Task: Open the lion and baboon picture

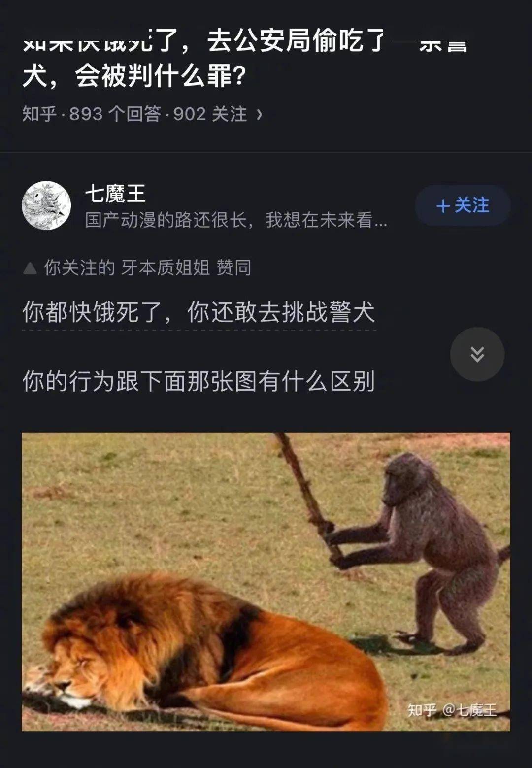Action: 266,581
